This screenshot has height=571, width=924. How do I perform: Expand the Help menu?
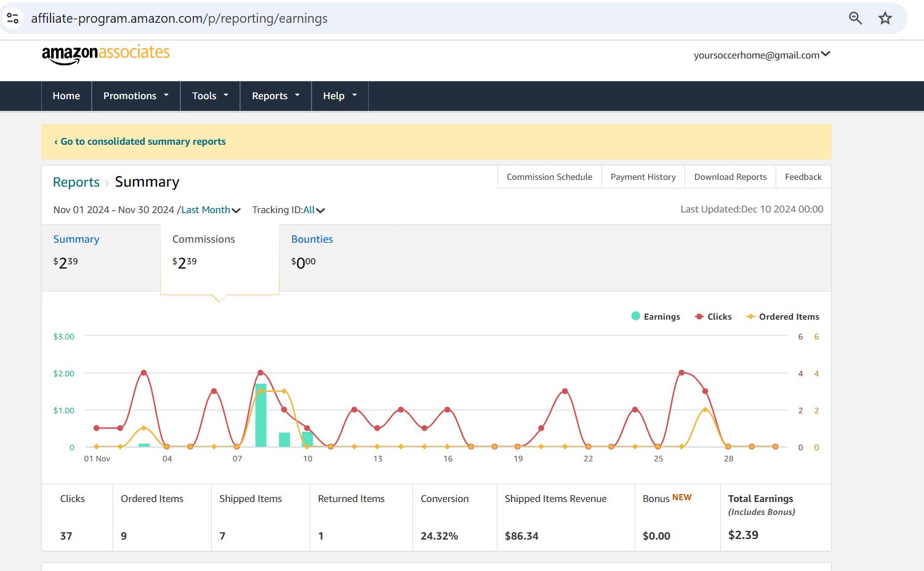[x=340, y=96]
